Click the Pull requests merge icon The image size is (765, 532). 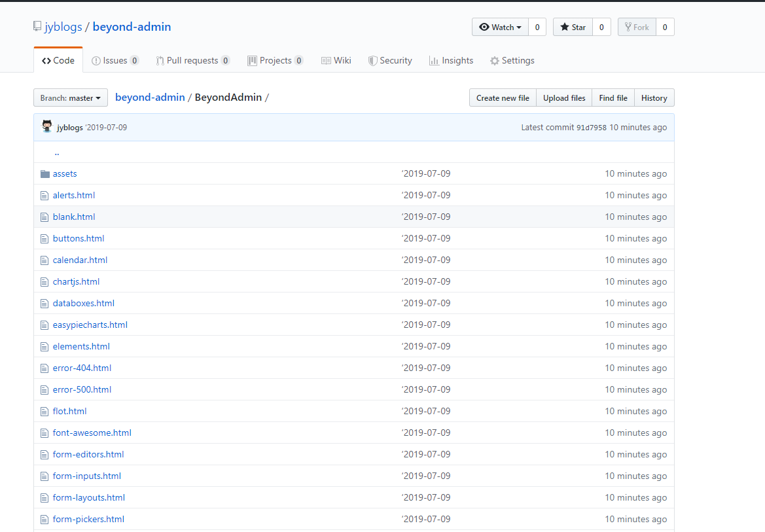coord(160,60)
